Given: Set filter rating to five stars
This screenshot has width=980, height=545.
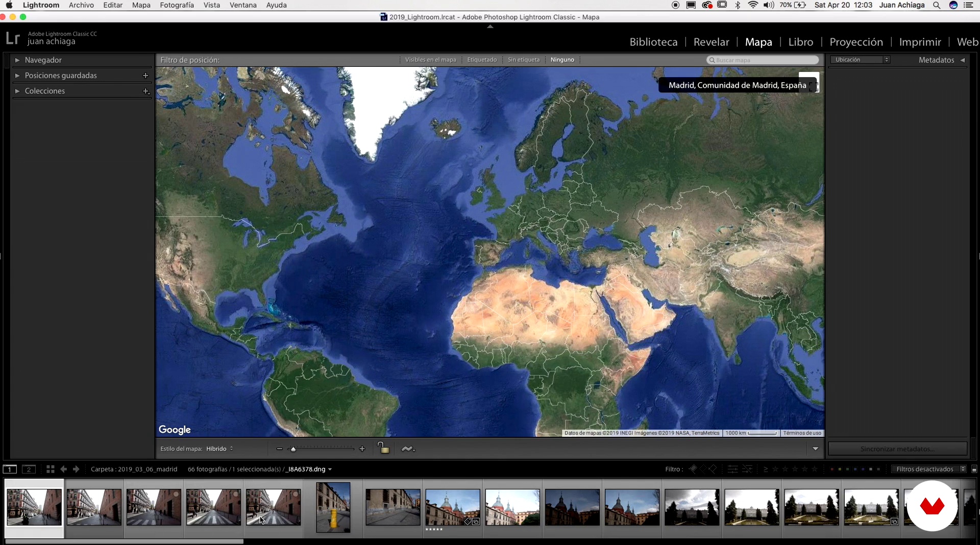Looking at the screenshot, I should coord(815,469).
